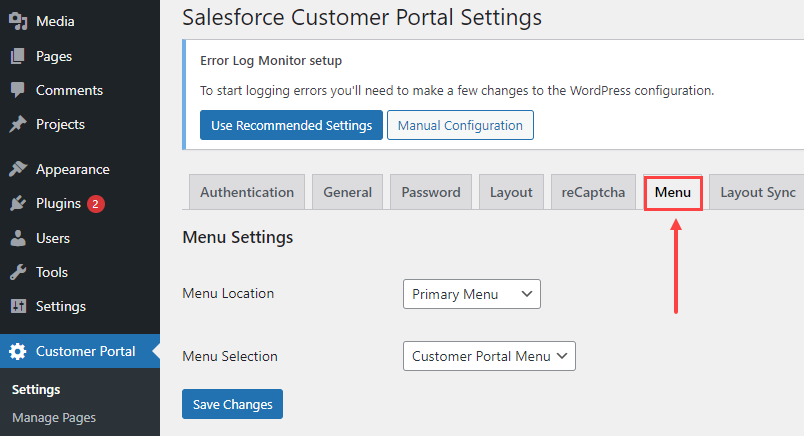Click the Appearance paintbrush icon
Viewport: 804px width, 436px height.
(x=18, y=169)
